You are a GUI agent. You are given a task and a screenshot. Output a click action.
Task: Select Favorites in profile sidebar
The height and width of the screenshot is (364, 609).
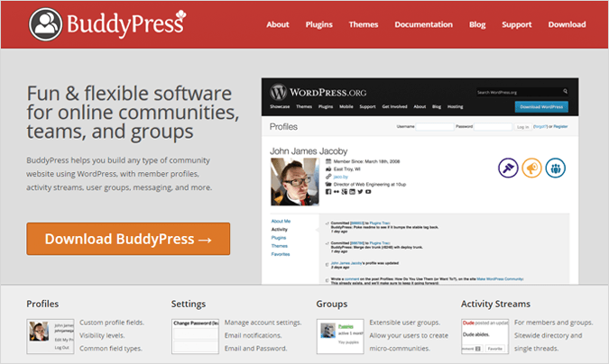point(281,254)
